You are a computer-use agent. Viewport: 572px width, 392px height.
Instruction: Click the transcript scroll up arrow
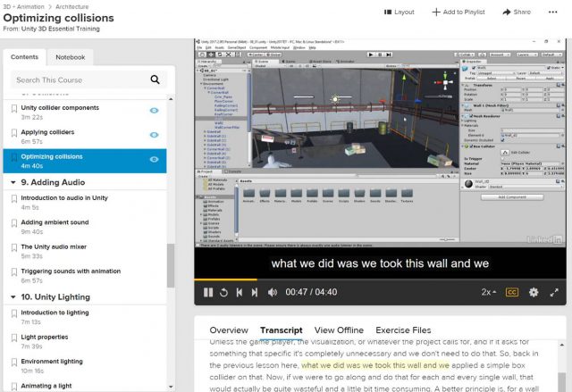562,345
